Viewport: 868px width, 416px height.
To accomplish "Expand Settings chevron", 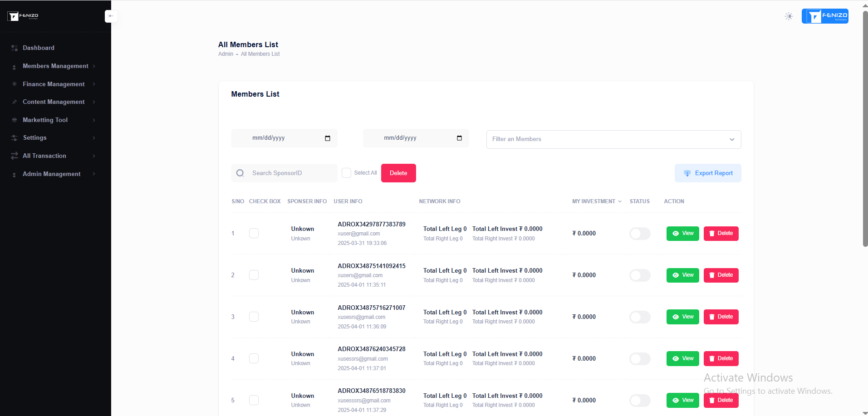I will pos(94,138).
